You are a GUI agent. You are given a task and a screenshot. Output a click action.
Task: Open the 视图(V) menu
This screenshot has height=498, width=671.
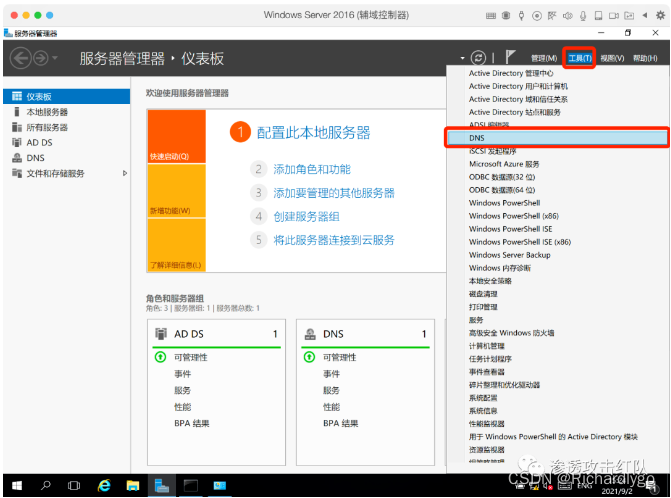(x=612, y=58)
